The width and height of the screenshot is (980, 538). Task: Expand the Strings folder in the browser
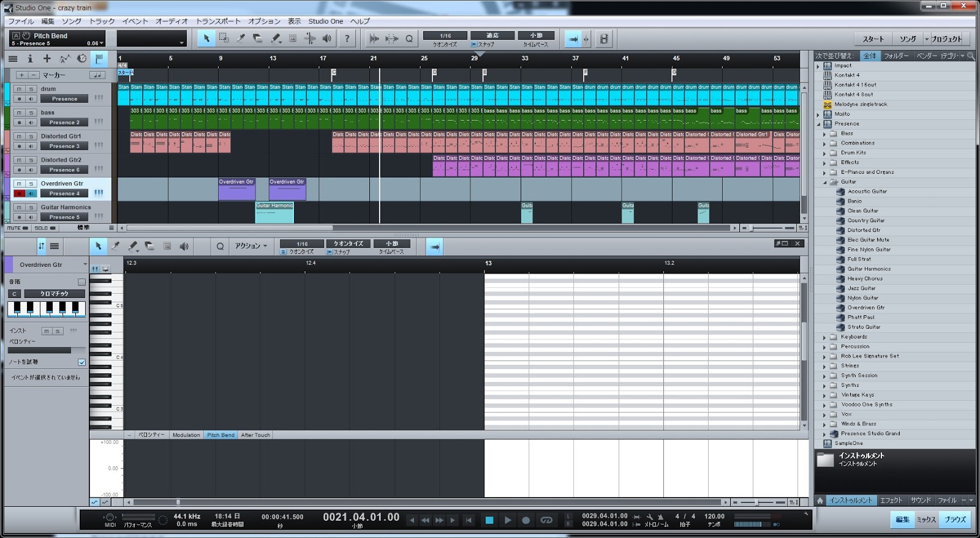pyautogui.click(x=824, y=366)
